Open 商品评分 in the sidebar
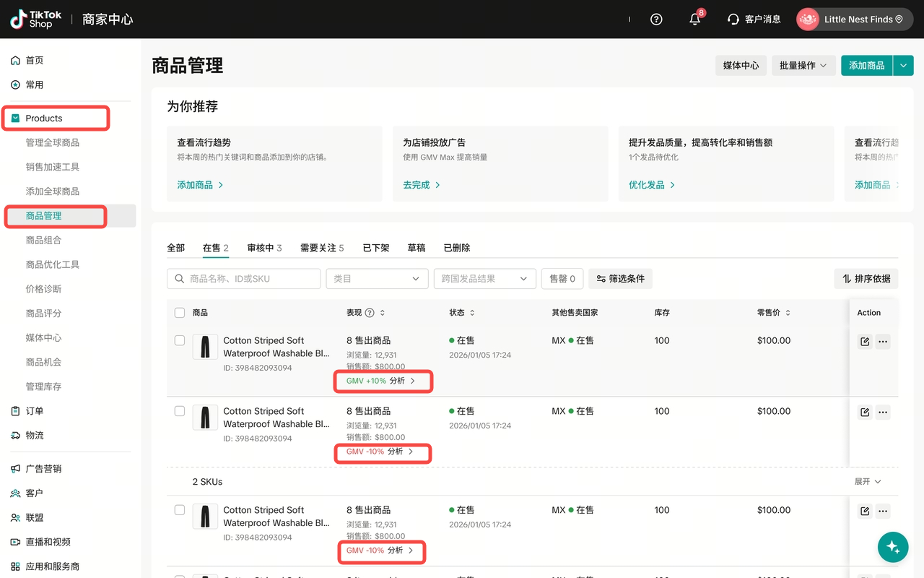The image size is (924, 578). click(43, 314)
